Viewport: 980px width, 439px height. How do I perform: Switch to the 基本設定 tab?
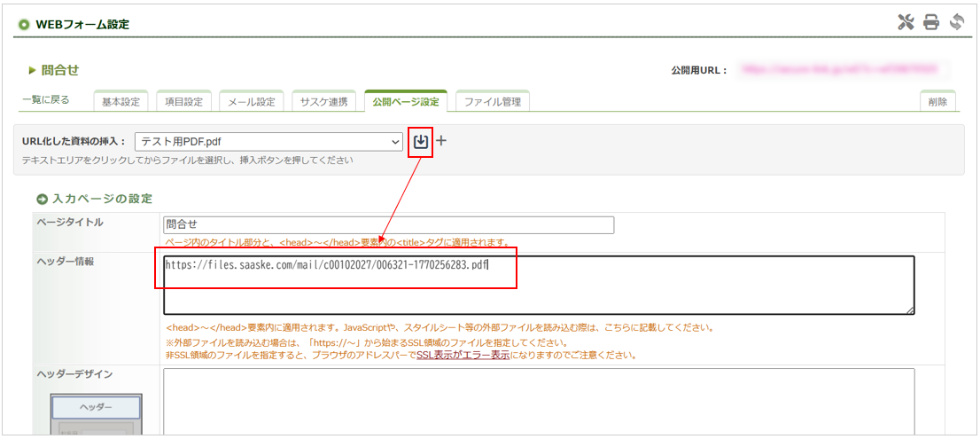pyautogui.click(x=121, y=102)
